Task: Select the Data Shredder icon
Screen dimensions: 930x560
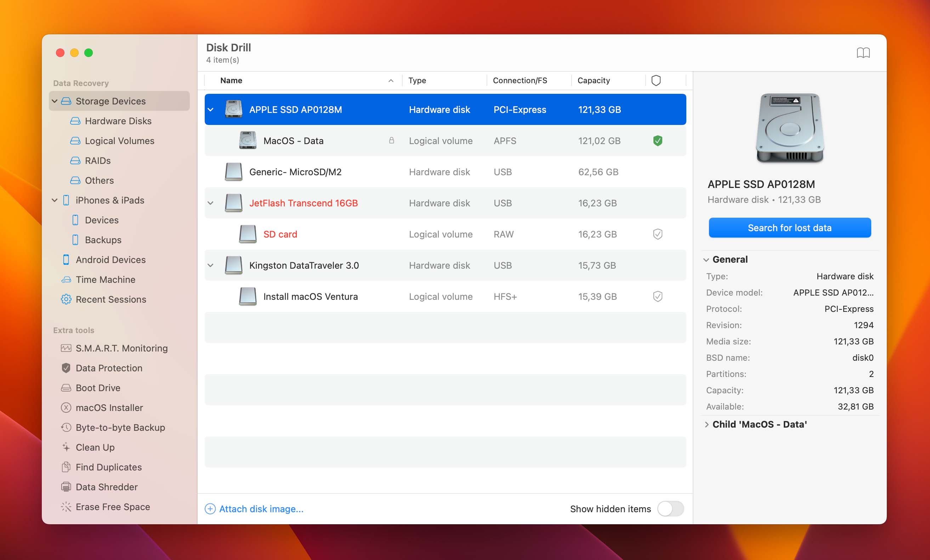Action: click(66, 487)
